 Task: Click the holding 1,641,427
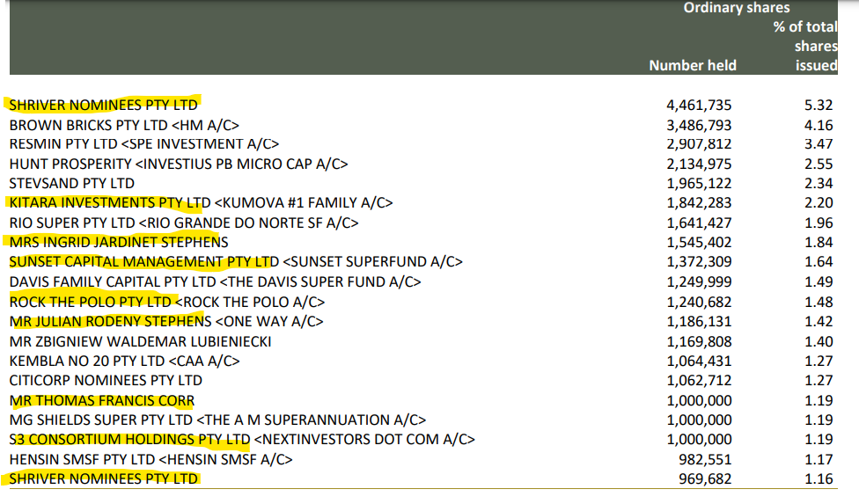(699, 223)
